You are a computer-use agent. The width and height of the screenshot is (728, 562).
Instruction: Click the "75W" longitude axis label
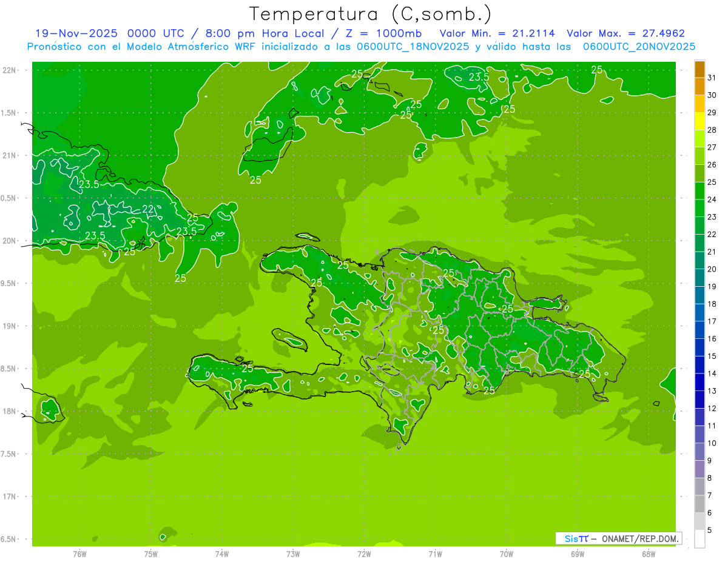pyautogui.click(x=151, y=554)
